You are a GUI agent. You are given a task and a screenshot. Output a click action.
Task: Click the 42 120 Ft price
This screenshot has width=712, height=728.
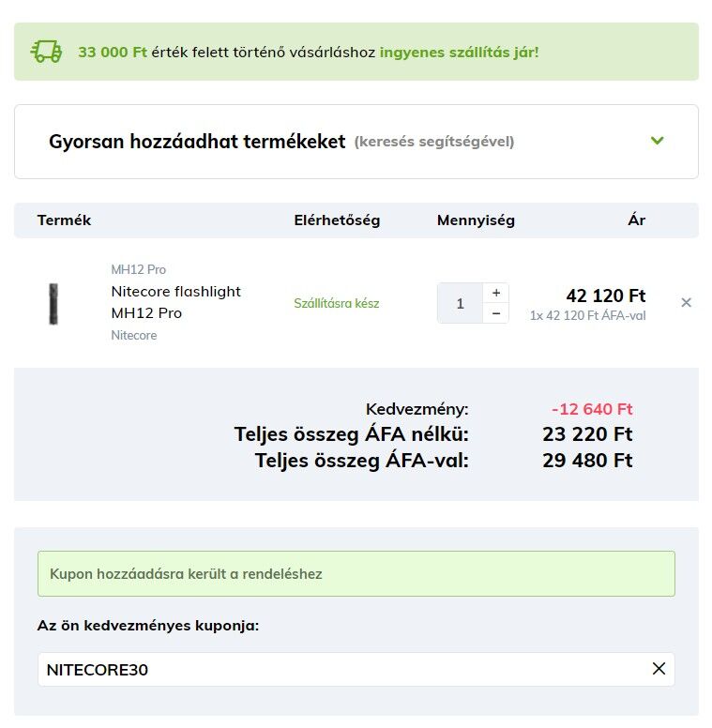606,296
